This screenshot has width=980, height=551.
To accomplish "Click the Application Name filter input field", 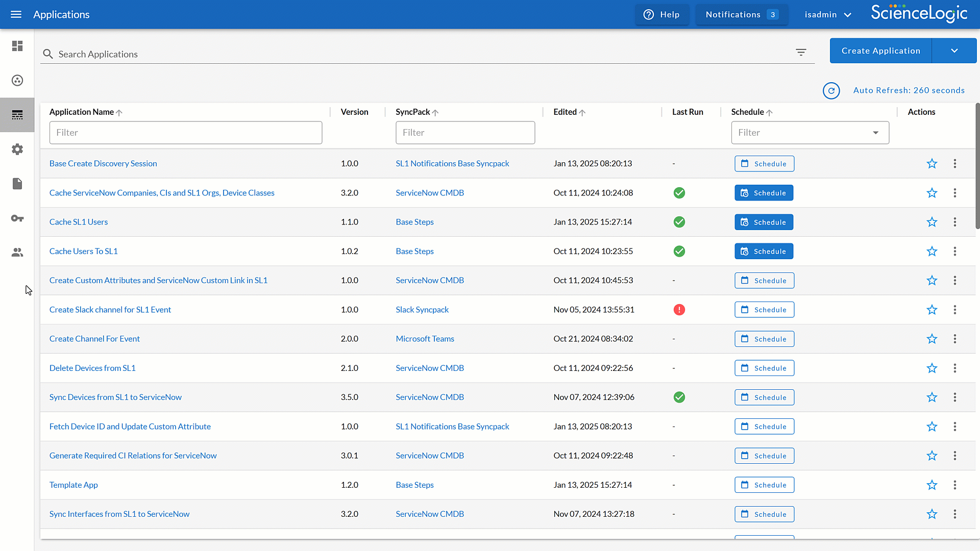I will click(185, 132).
